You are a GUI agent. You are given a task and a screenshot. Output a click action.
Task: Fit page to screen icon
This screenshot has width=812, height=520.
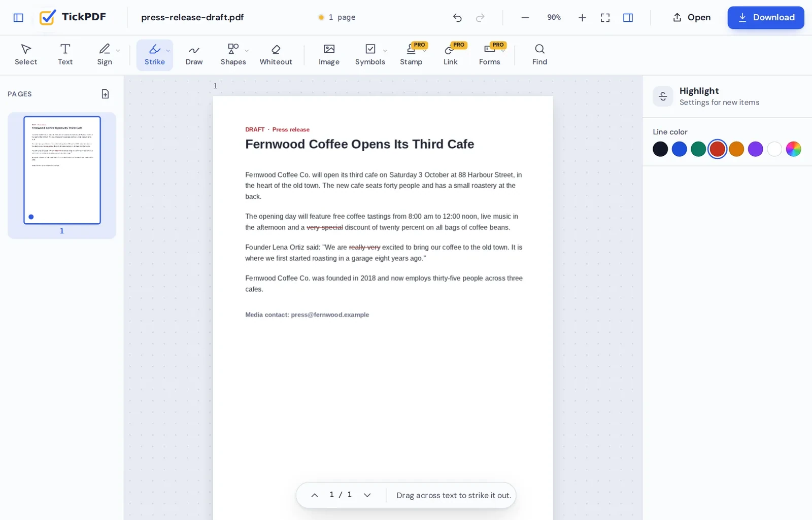[x=605, y=18]
